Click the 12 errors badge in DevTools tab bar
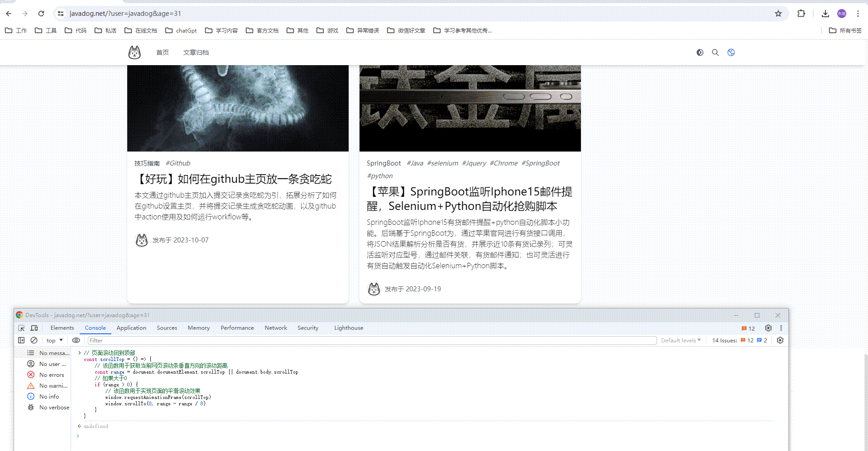 748,328
